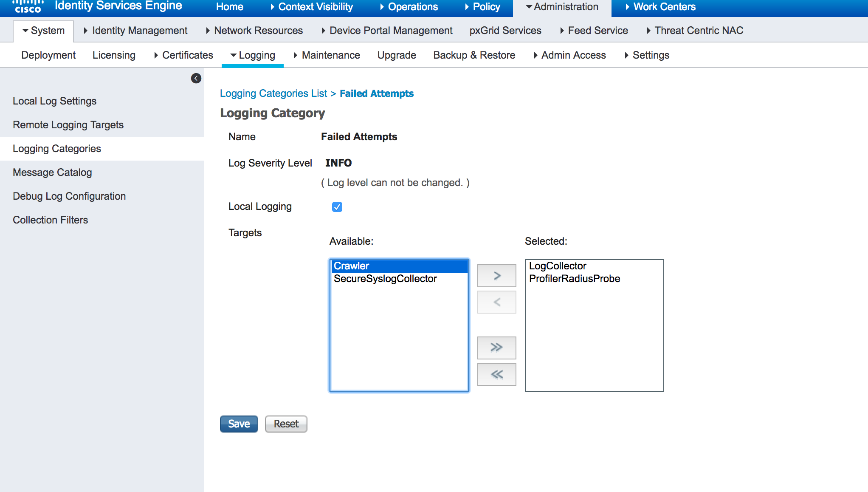The height and width of the screenshot is (492, 868).
Task: Select Crawler in the Available targets list
Action: 399,266
